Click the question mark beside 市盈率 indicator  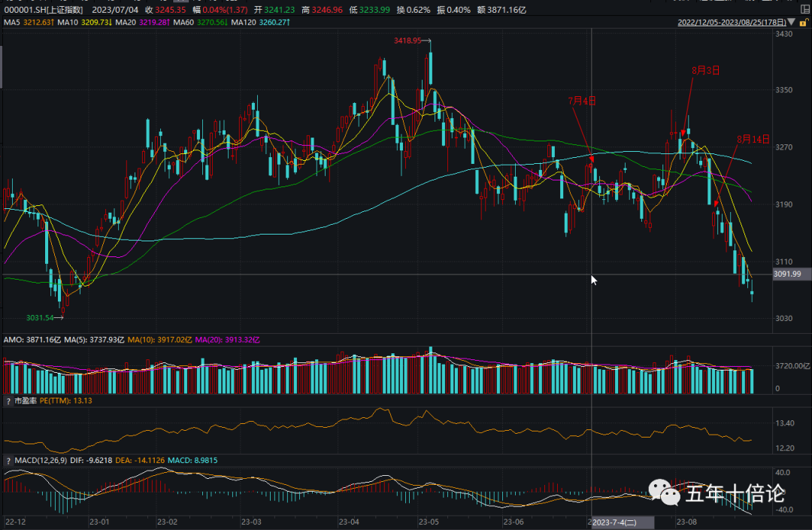pyautogui.click(x=8, y=401)
